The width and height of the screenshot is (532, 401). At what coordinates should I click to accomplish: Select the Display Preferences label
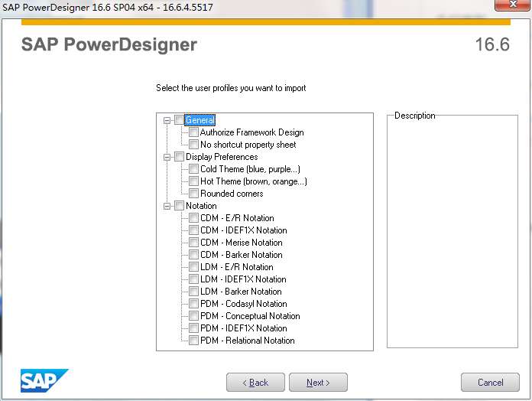[222, 157]
